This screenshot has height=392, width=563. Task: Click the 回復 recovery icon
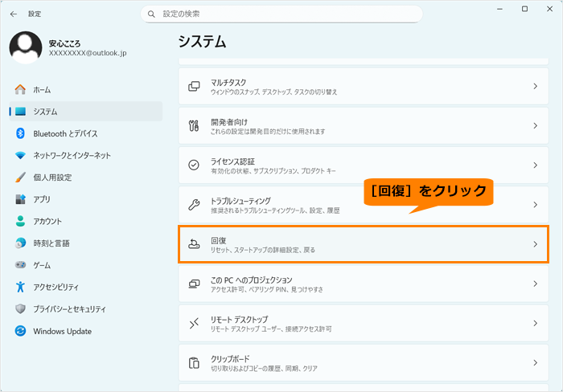[194, 244]
